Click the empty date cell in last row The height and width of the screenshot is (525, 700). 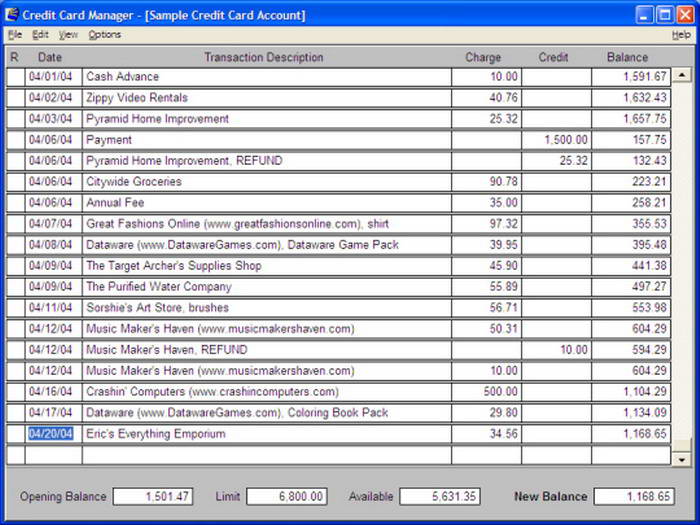point(54,455)
